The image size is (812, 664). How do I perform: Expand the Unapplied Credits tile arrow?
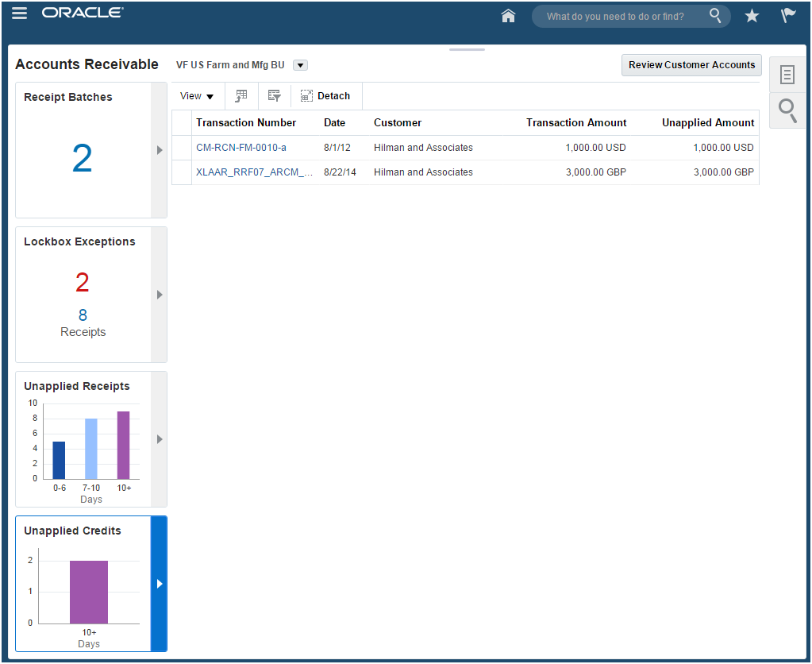(x=159, y=584)
